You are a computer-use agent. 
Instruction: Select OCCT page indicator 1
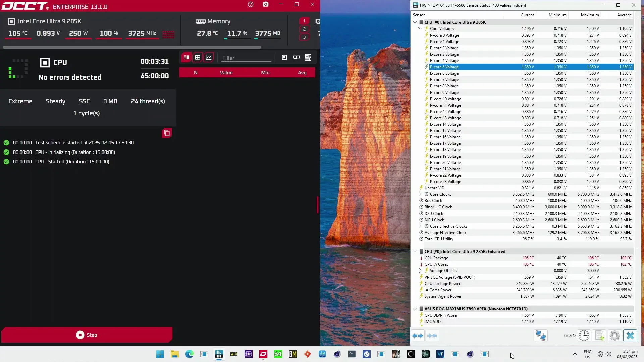click(304, 21)
